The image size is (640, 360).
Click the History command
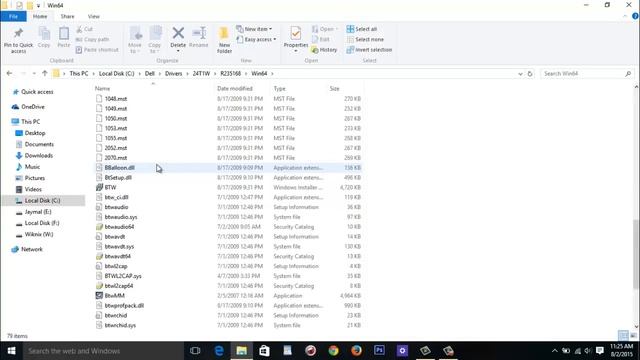(324, 49)
